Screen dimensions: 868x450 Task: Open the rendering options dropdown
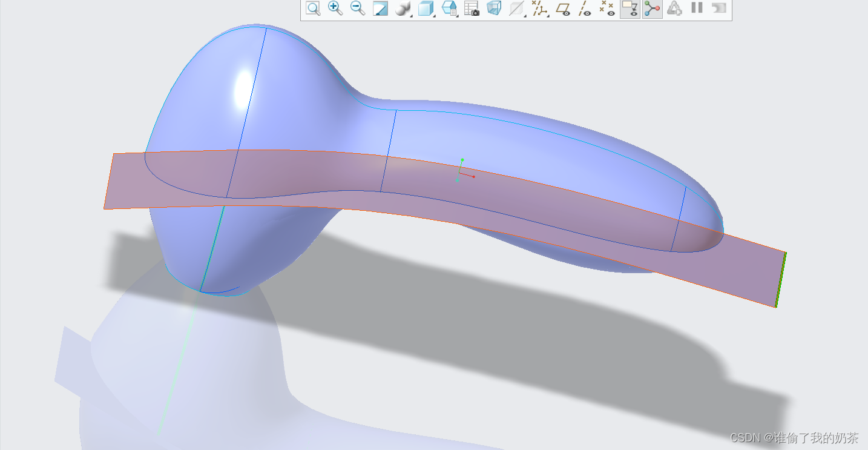coord(403,8)
